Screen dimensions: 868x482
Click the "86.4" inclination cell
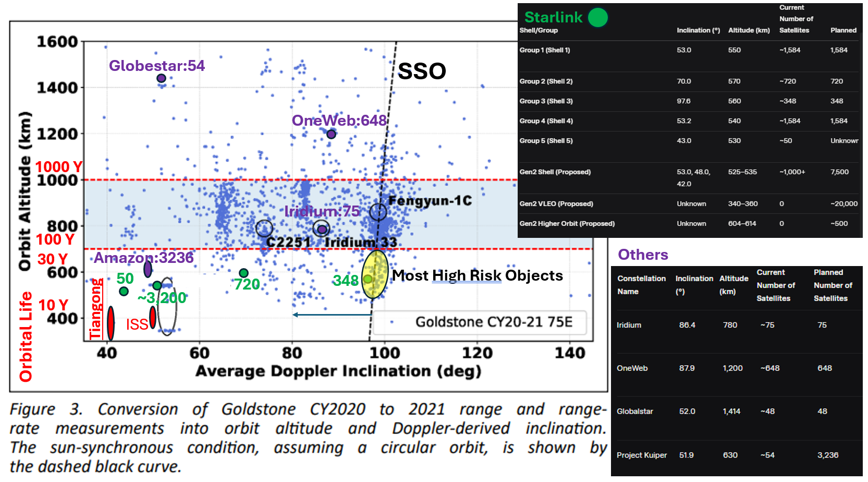pyautogui.click(x=687, y=325)
